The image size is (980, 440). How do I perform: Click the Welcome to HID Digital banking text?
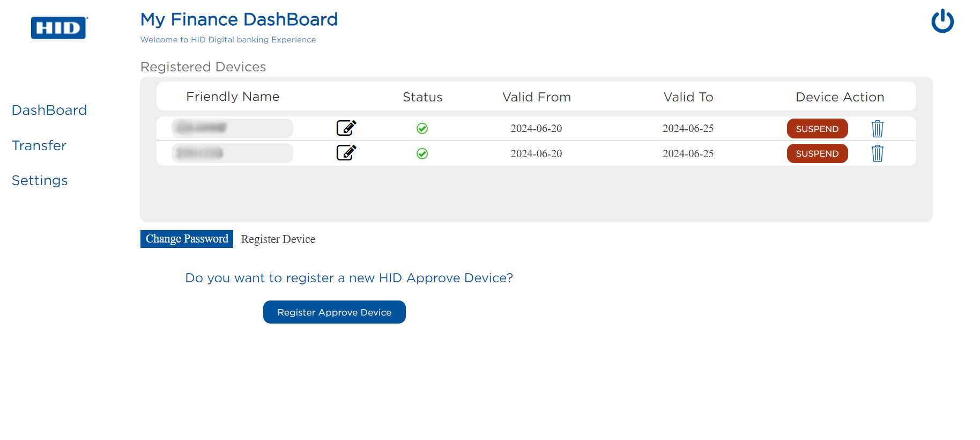(228, 40)
